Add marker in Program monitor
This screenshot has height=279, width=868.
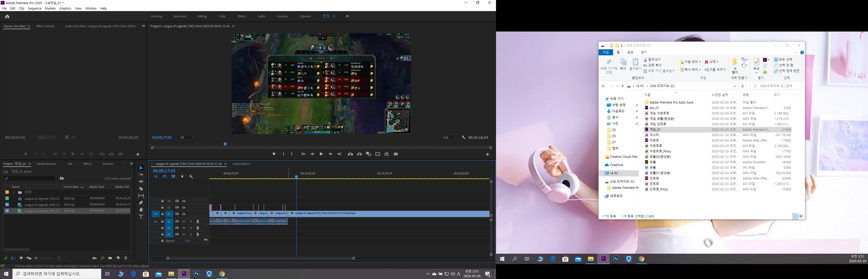coord(274,154)
